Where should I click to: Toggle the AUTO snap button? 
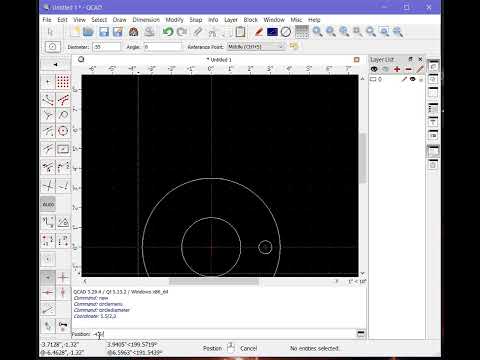pos(48,204)
